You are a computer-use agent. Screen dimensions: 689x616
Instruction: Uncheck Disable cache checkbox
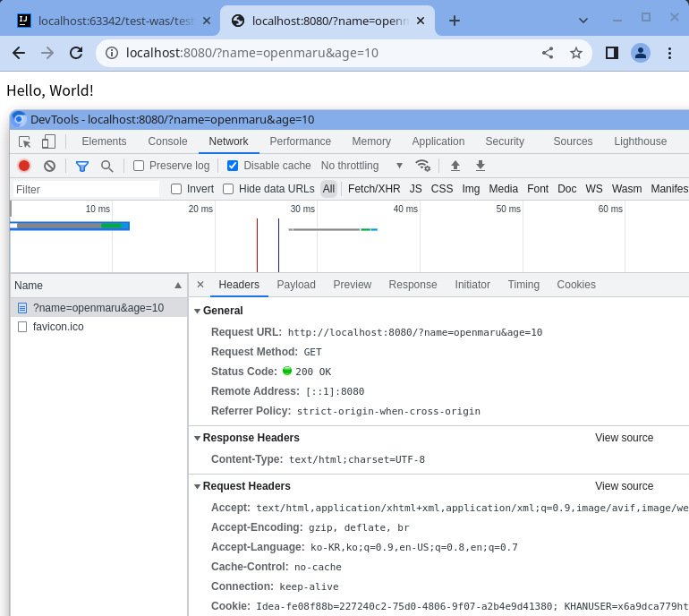233,166
